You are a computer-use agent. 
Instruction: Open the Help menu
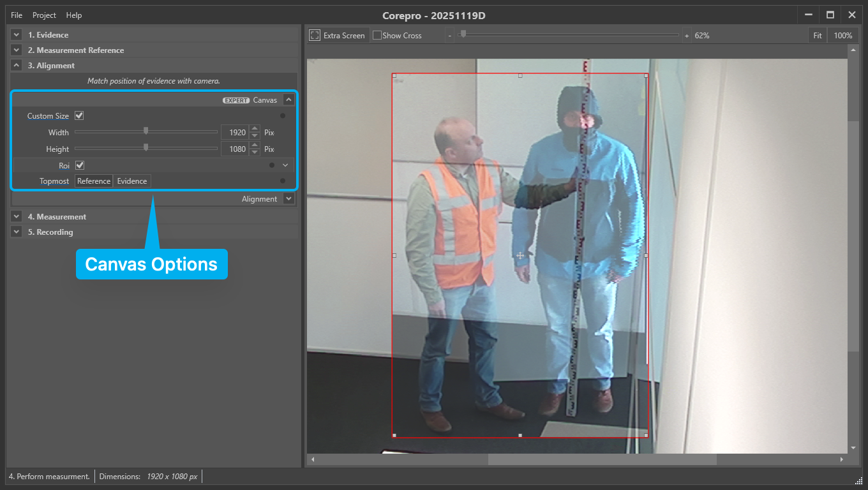coord(74,15)
